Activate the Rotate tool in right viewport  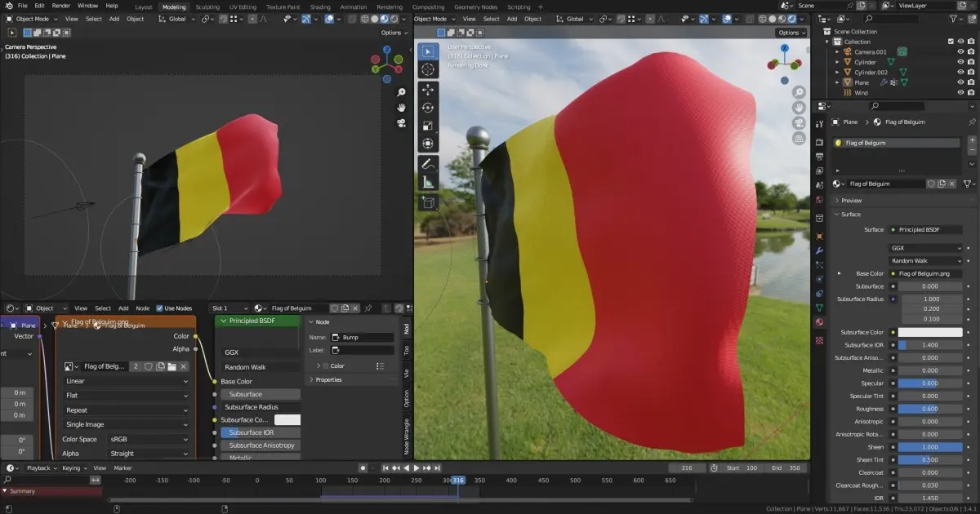tap(428, 108)
